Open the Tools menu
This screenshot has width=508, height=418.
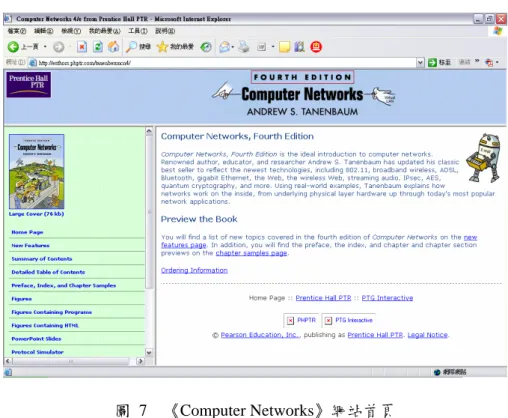pyautogui.click(x=138, y=31)
